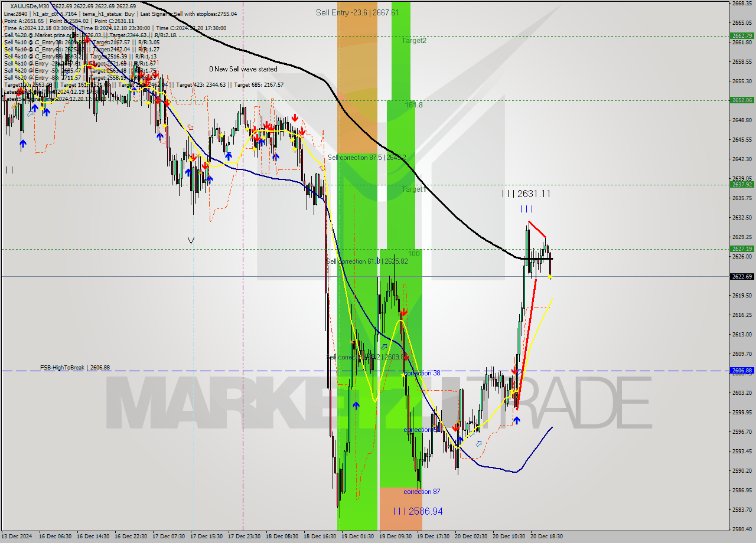Click the green 2652.06 price tag
The image size is (756, 543).
(x=742, y=100)
